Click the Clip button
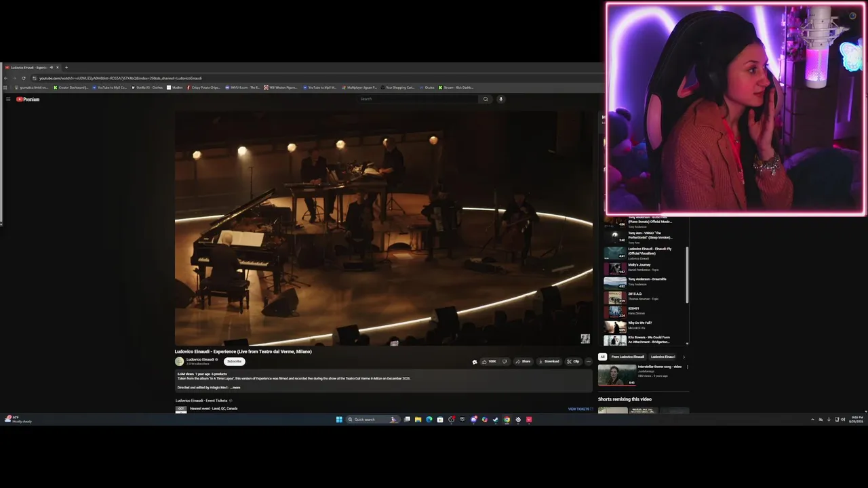The height and width of the screenshot is (488, 868). coord(574,361)
